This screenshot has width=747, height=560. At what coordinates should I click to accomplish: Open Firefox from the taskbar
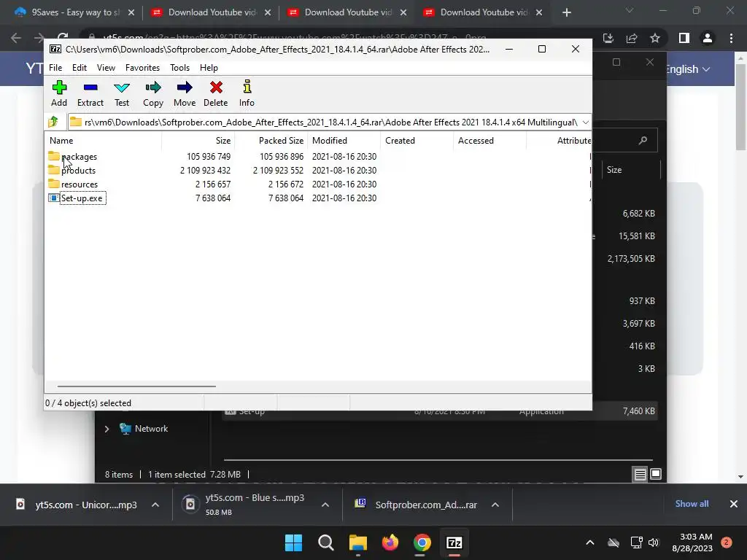(x=390, y=542)
